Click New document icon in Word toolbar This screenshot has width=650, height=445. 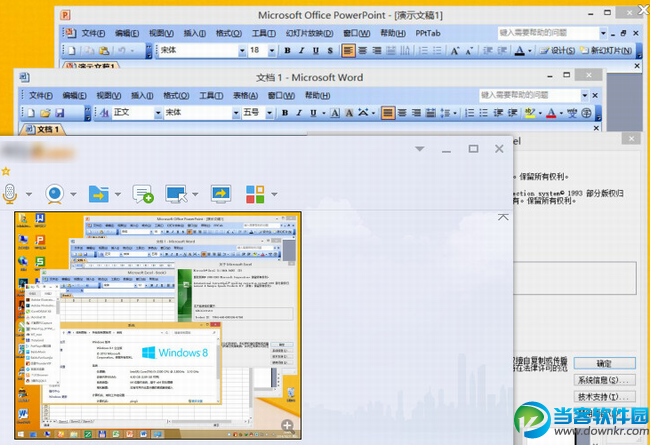click(31, 113)
